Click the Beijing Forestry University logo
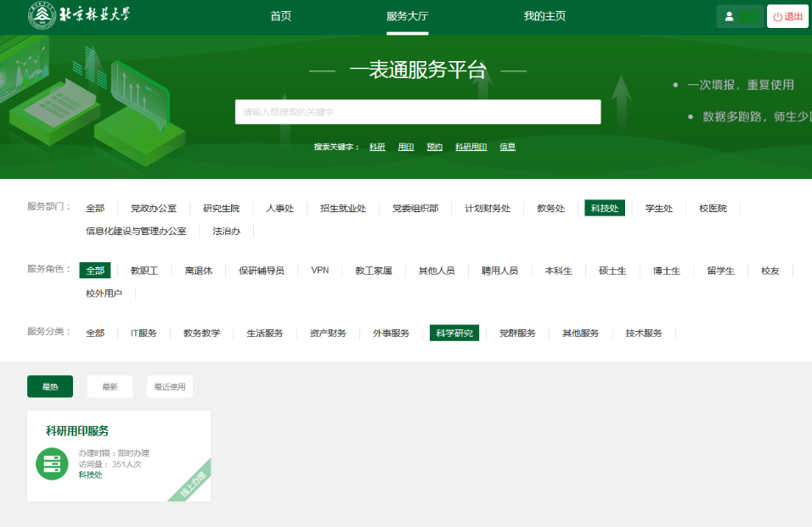 tap(79, 15)
